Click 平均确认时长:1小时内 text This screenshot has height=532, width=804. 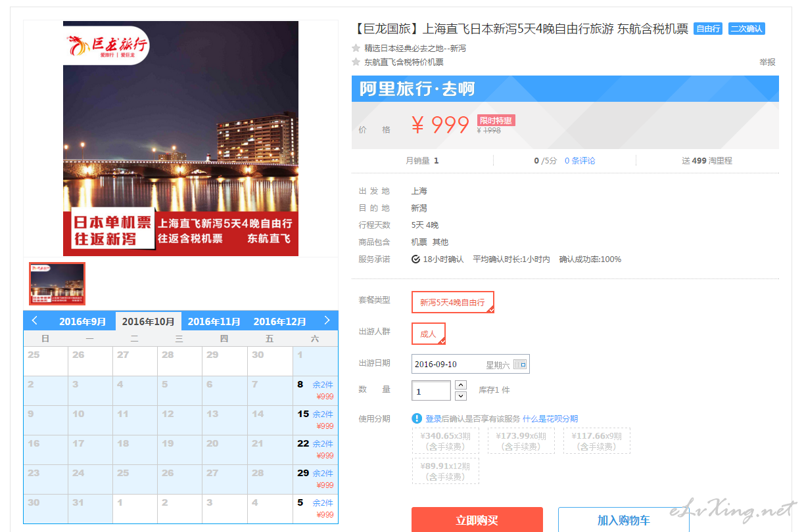(x=511, y=259)
